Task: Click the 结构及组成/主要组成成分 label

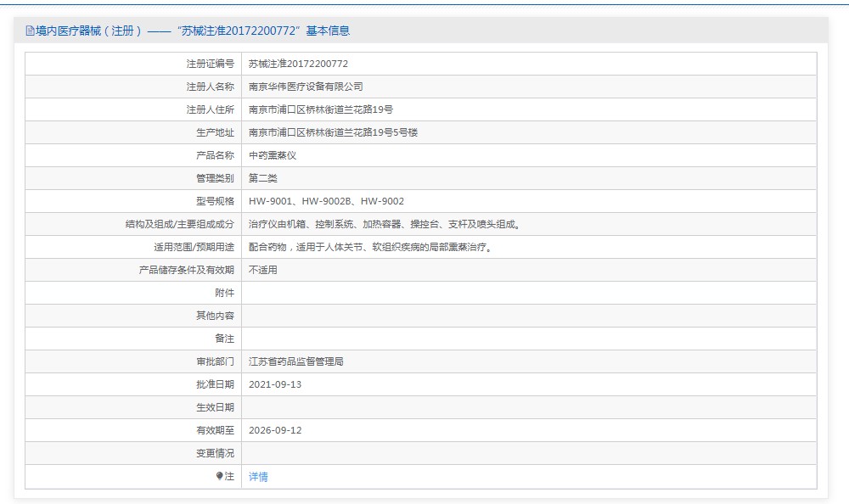Action: click(180, 224)
